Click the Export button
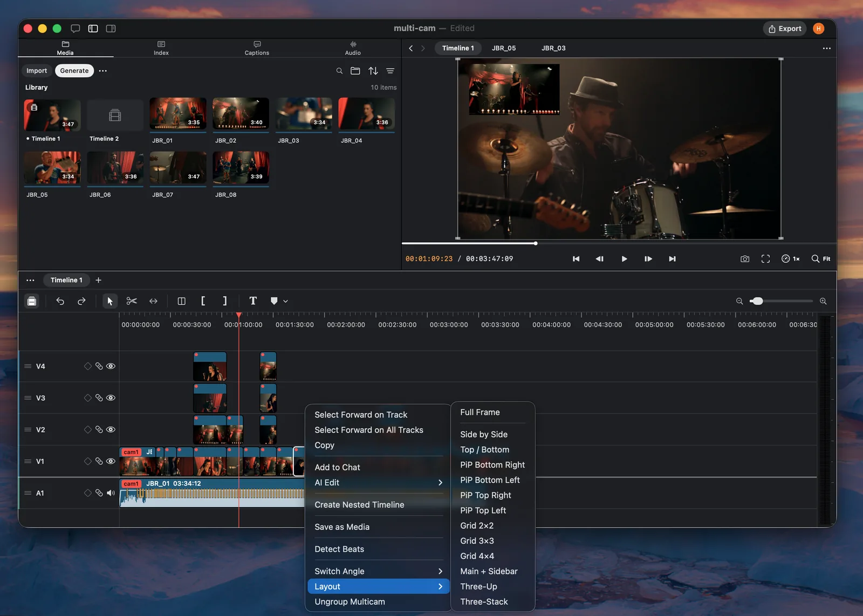The height and width of the screenshot is (616, 863). [x=785, y=29]
